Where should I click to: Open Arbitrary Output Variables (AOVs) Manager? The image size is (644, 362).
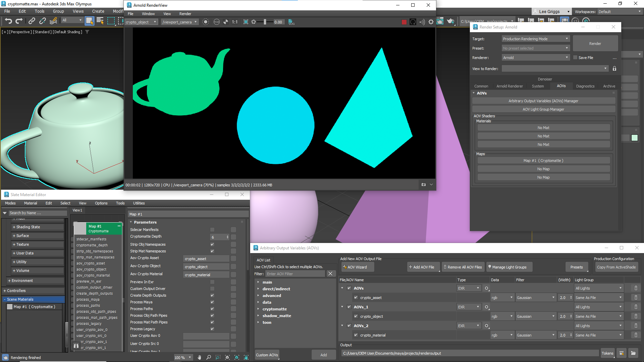pyautogui.click(x=543, y=101)
